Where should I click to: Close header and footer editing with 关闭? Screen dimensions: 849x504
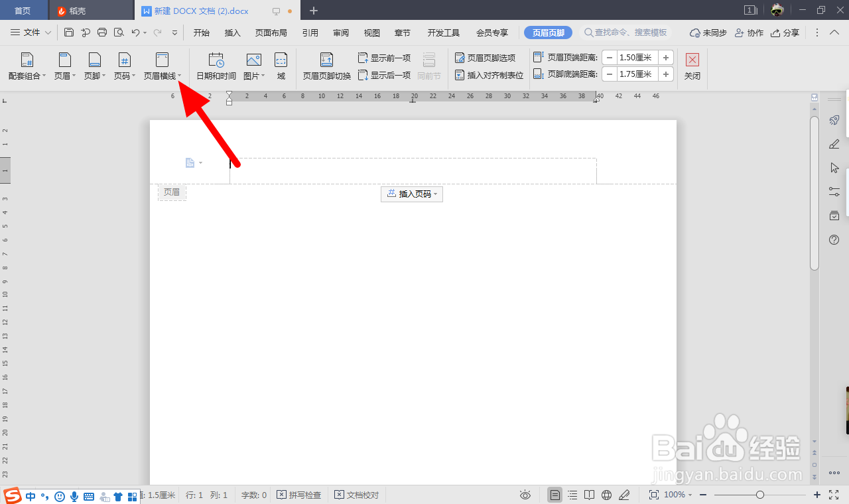(692, 67)
